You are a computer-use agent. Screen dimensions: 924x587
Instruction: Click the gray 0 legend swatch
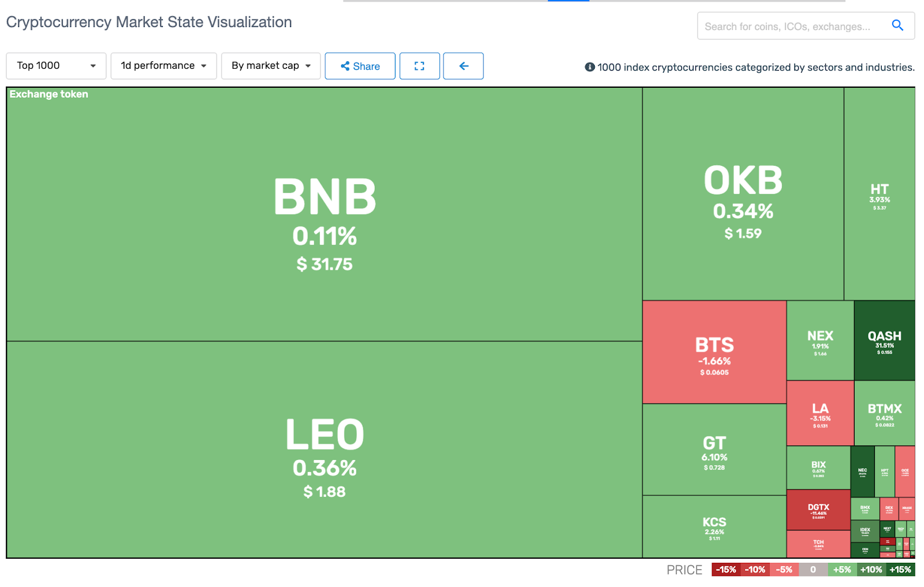tap(813, 570)
